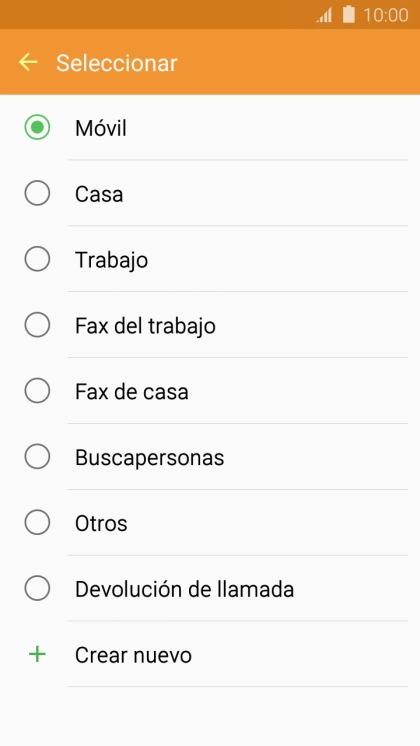Select the Móvil radio button

37,128
